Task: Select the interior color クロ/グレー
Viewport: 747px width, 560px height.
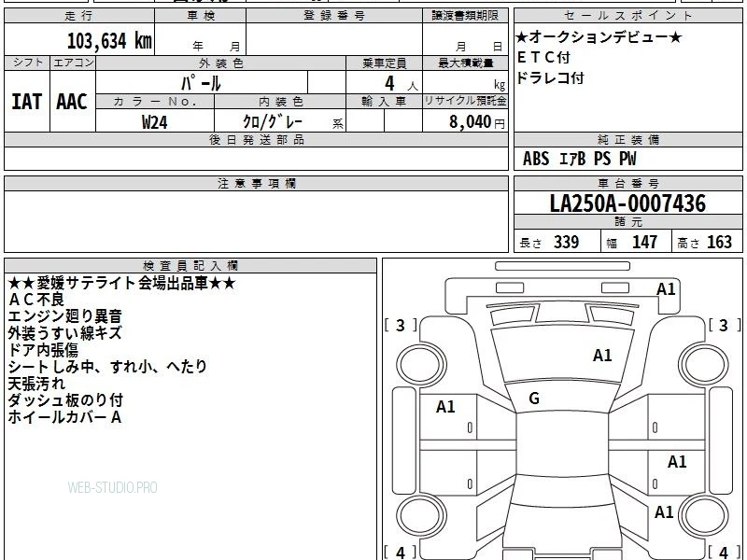Action: pyautogui.click(x=273, y=121)
